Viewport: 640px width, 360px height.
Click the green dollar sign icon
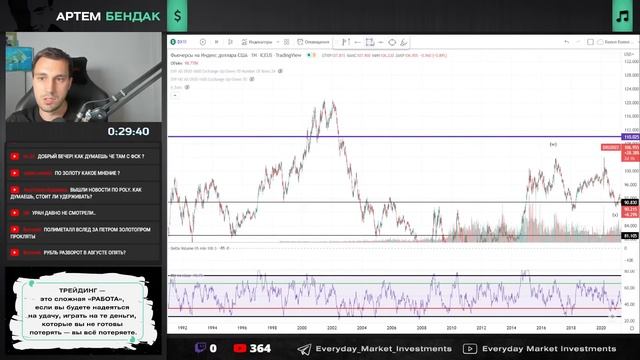click(x=177, y=16)
